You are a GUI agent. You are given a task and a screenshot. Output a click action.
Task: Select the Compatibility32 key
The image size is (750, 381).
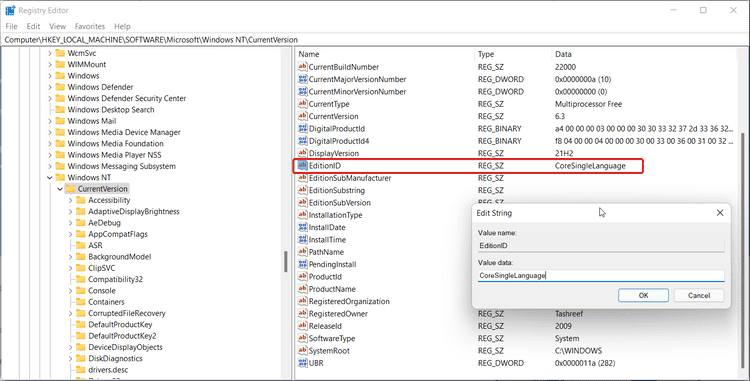pyautogui.click(x=115, y=279)
